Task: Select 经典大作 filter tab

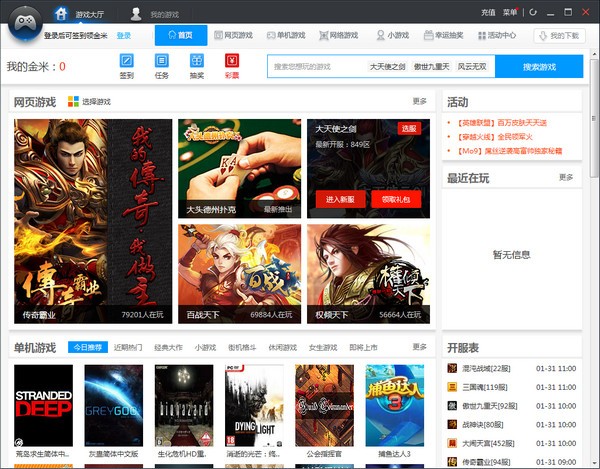Action: [x=168, y=347]
